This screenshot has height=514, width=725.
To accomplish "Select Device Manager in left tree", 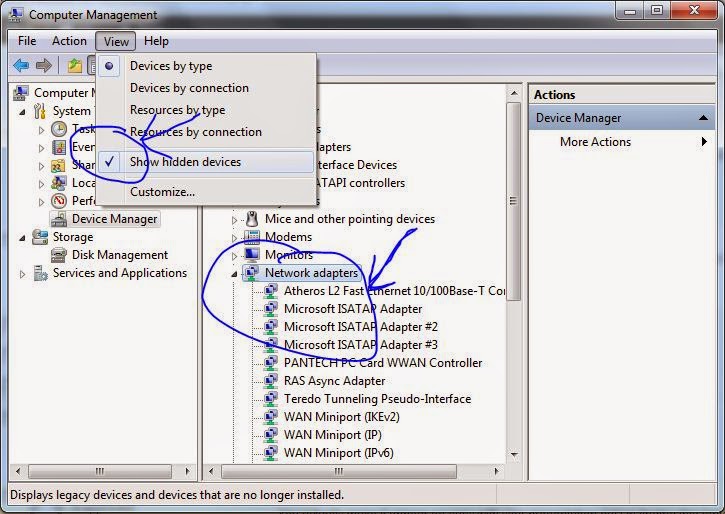I will pos(115,219).
